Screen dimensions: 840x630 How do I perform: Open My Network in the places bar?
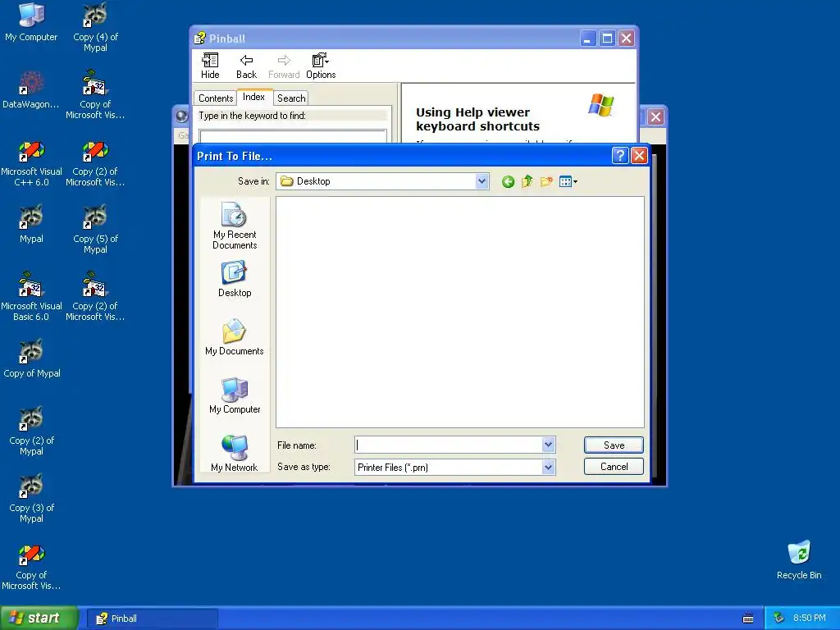tap(235, 454)
